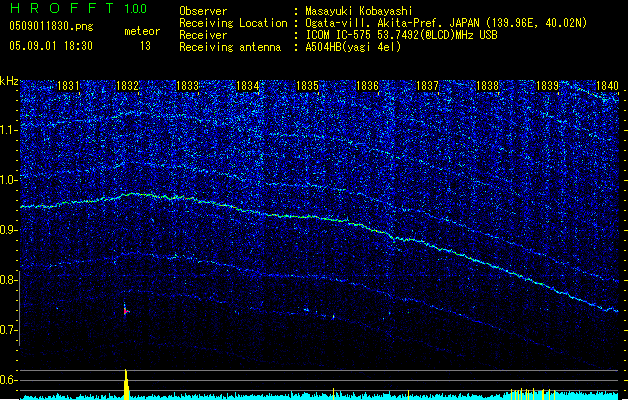Image resolution: width=629 pixels, height=400 pixels.
Task: Click the kHz axis unit label
Action: pos(9,81)
